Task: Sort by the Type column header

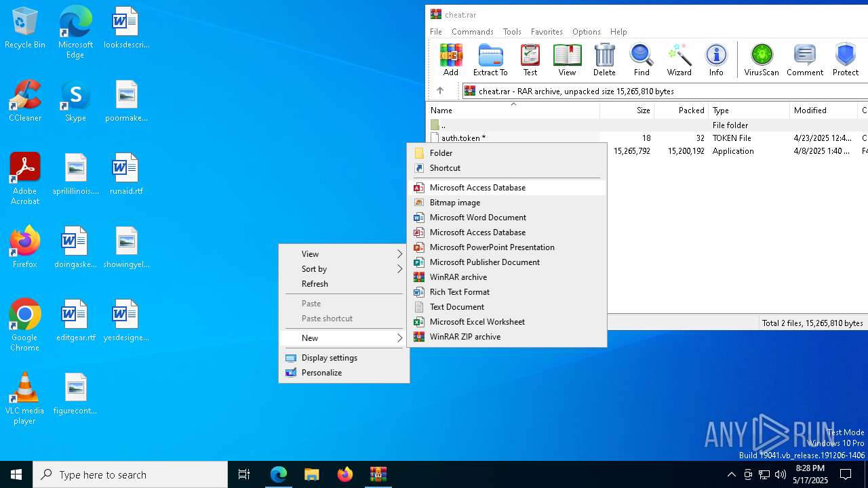Action: 749,110
